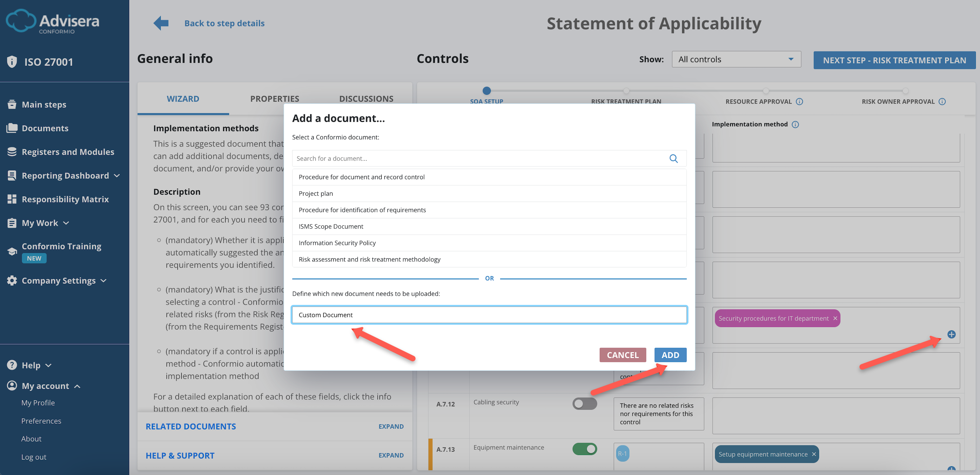
Task: Click the RISK TREATMENT PLAN progress step marker
Action: click(x=626, y=91)
